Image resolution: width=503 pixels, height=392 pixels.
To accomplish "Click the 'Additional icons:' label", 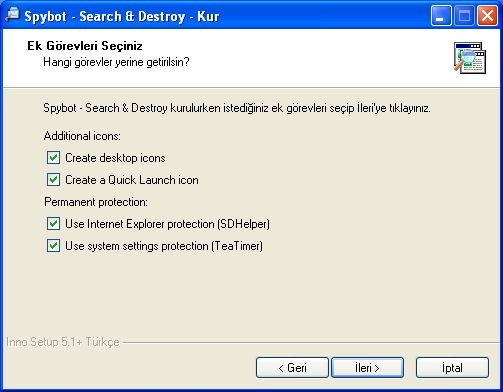I will (82, 136).
